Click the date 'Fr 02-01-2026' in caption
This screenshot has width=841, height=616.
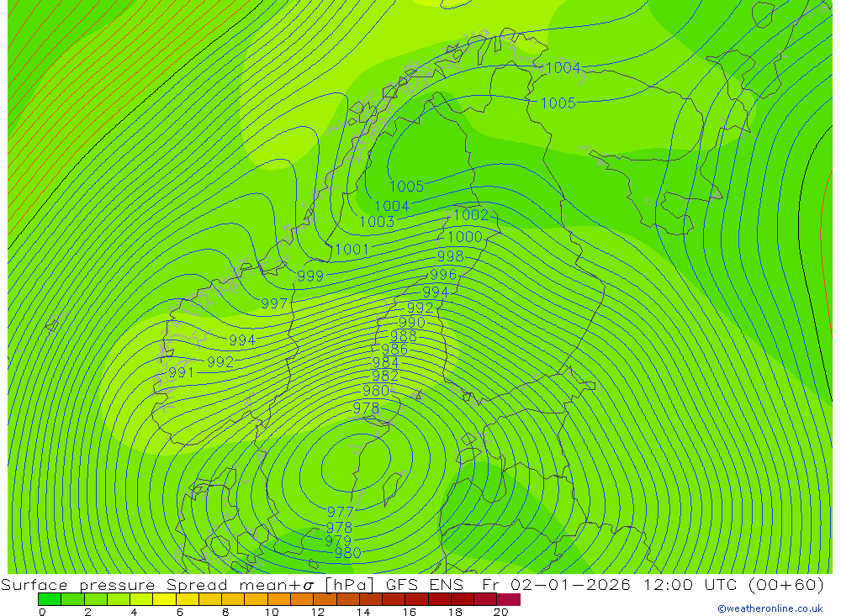(556, 584)
